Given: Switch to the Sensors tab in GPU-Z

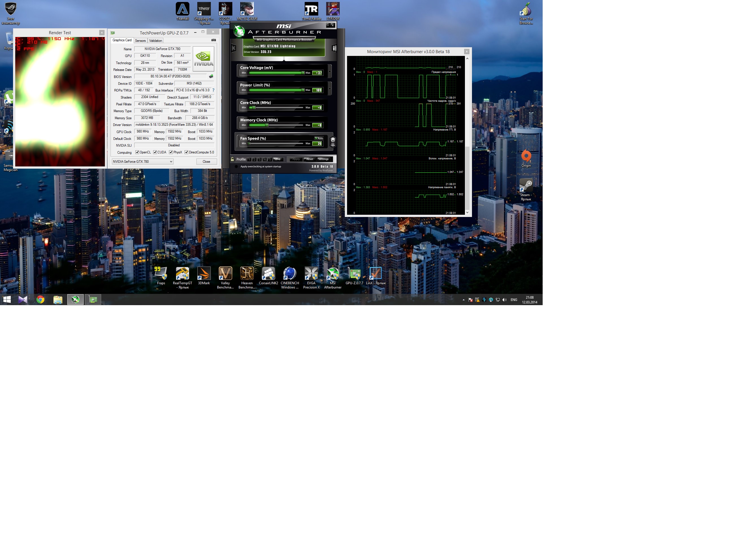Looking at the screenshot, I should pyautogui.click(x=140, y=40).
